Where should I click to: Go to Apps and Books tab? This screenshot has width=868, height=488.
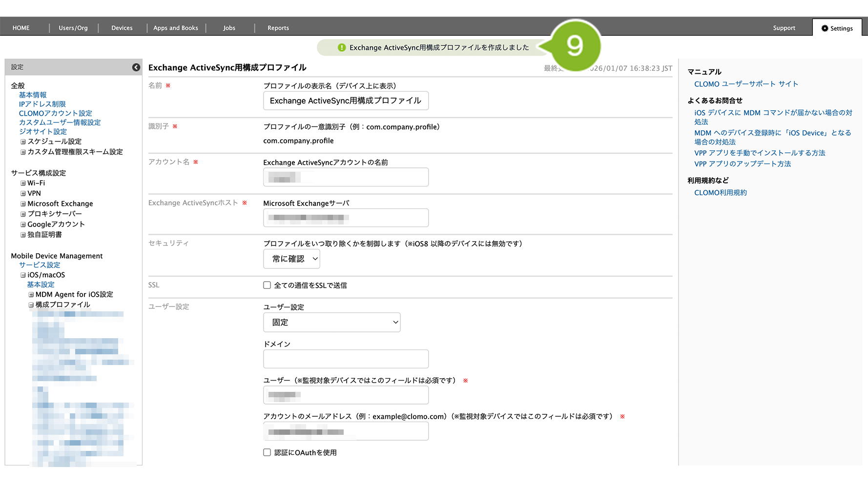click(x=176, y=28)
